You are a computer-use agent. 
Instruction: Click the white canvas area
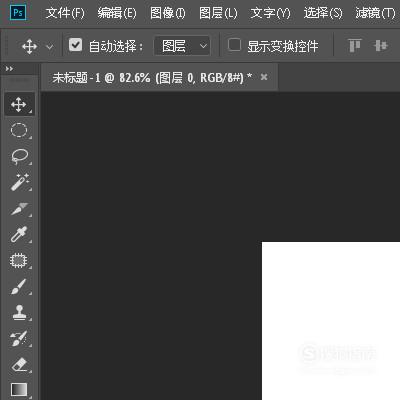click(x=331, y=321)
